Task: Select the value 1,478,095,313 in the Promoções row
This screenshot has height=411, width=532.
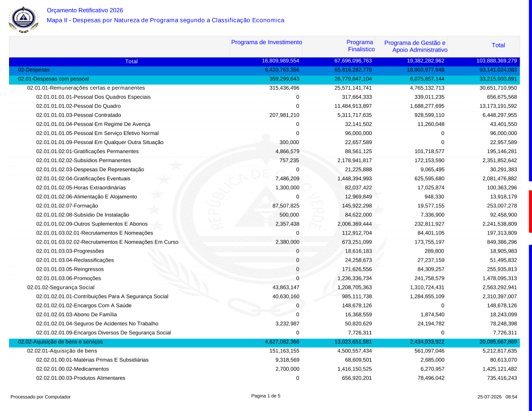Action: (500, 279)
